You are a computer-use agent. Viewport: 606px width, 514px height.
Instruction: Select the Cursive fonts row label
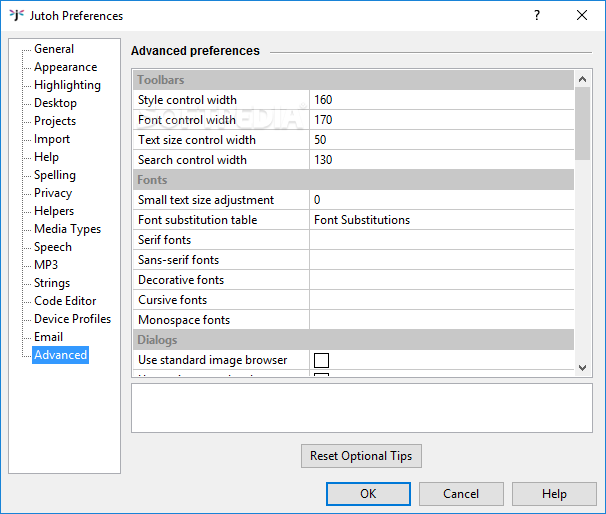pos(172,300)
